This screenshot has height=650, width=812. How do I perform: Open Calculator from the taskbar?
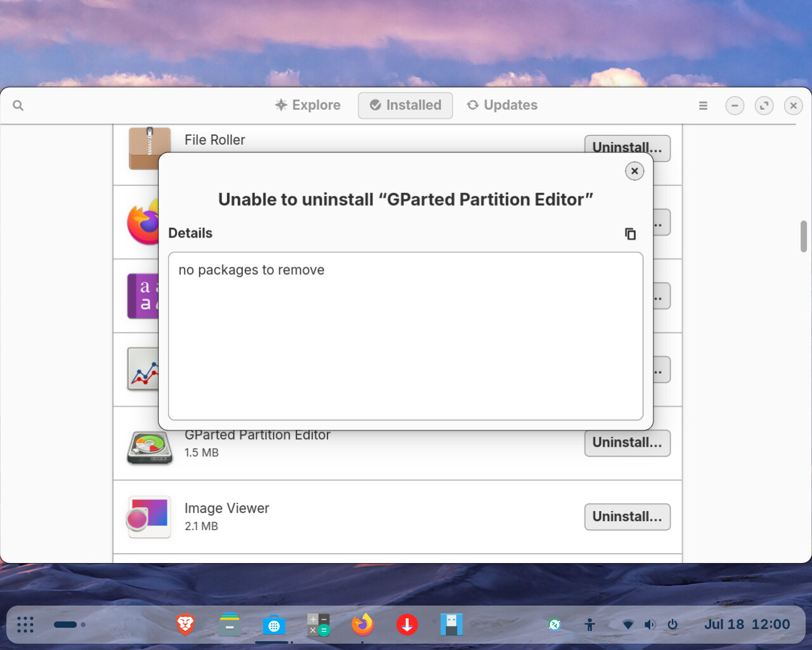coord(318,625)
